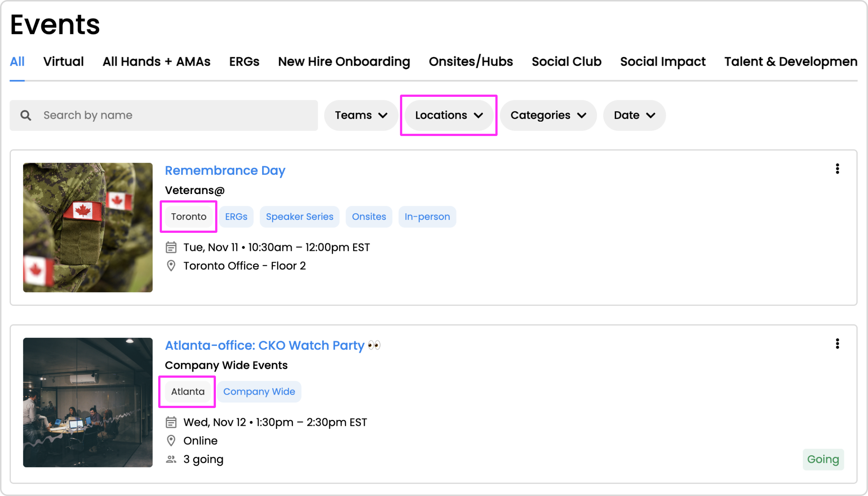
Task: Expand the Locations filter dropdown
Action: [x=449, y=115]
